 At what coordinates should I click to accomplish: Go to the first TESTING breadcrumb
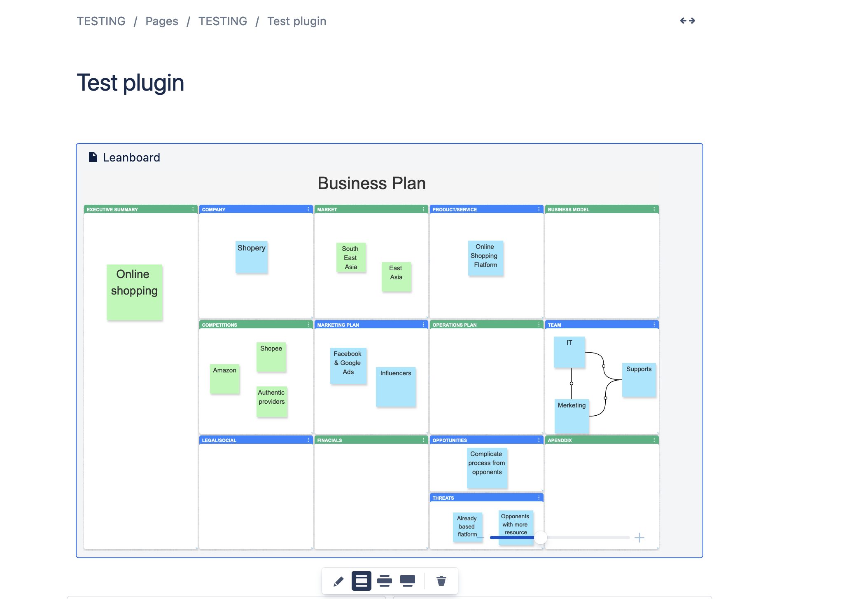[x=101, y=21]
